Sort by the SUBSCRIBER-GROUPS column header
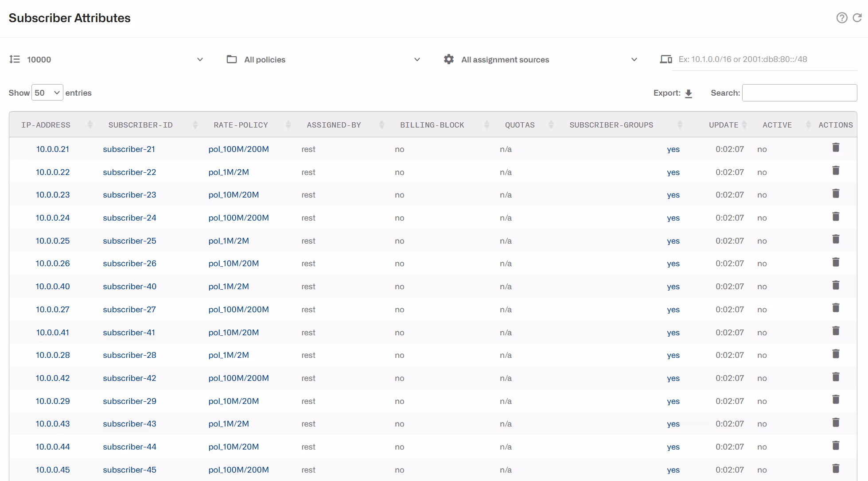 pyautogui.click(x=611, y=125)
